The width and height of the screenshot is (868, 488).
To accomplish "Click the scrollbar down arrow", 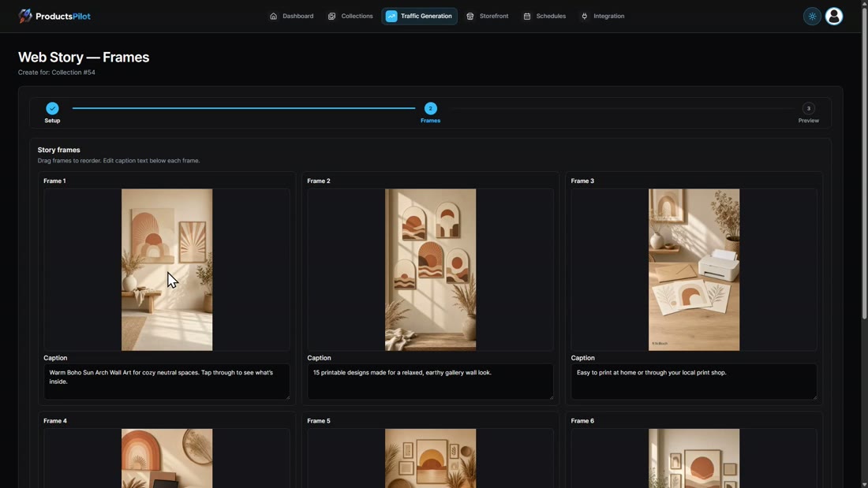I will (x=864, y=484).
